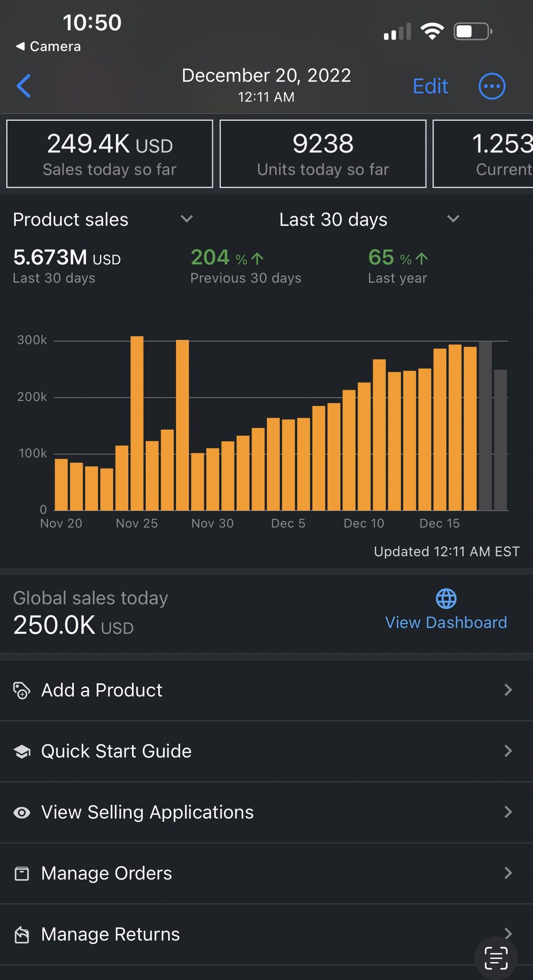
Task: Select the Sales today so far card
Action: [x=110, y=154]
